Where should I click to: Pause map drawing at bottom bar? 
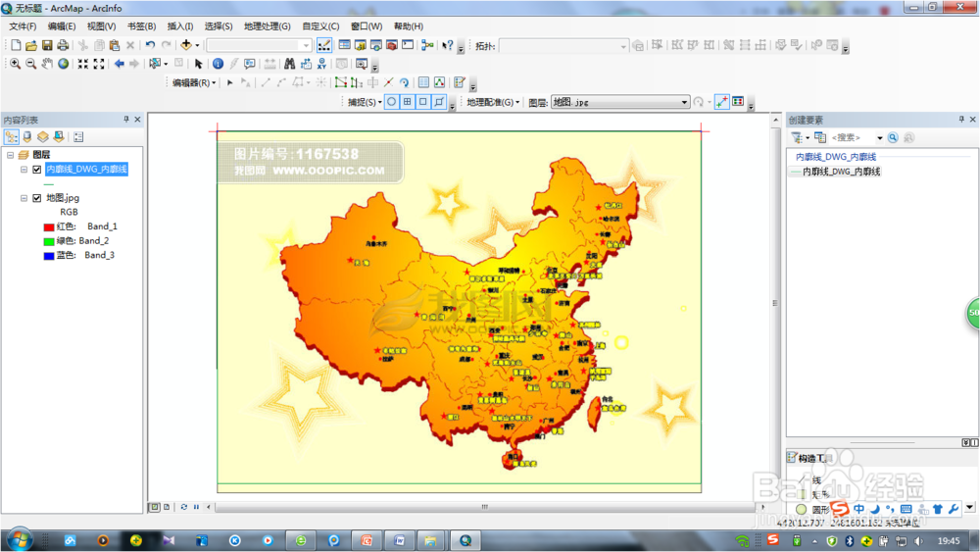pyautogui.click(x=196, y=507)
